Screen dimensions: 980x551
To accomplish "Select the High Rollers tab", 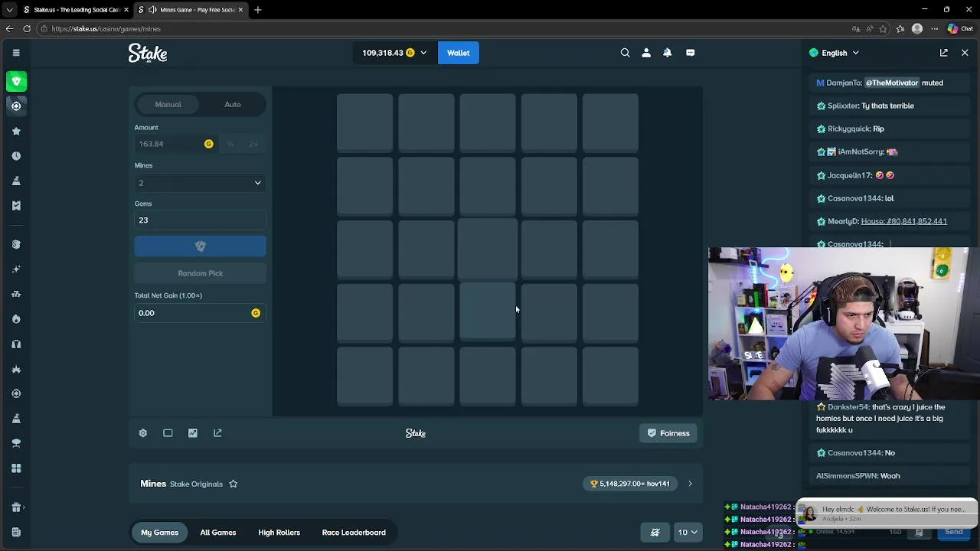I will tap(279, 533).
